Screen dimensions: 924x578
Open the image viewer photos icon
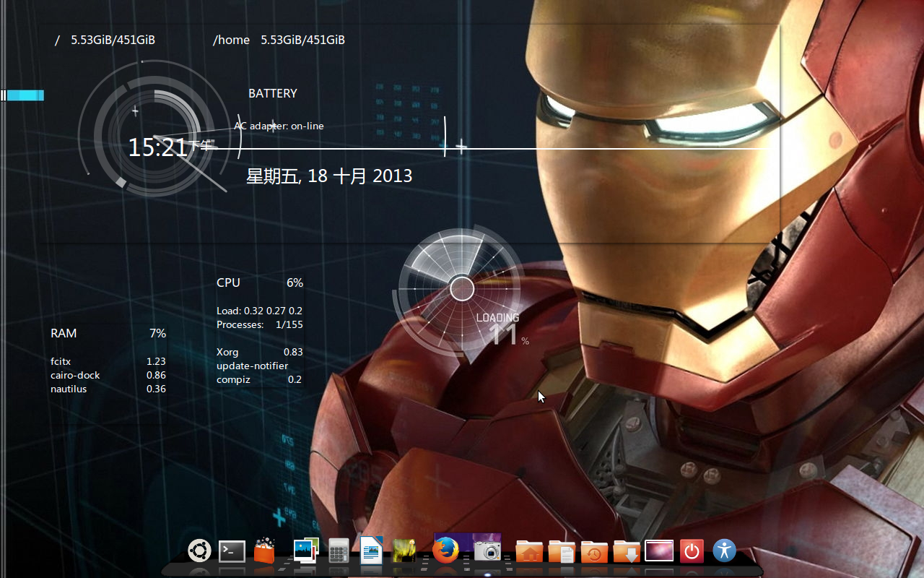pos(306,551)
